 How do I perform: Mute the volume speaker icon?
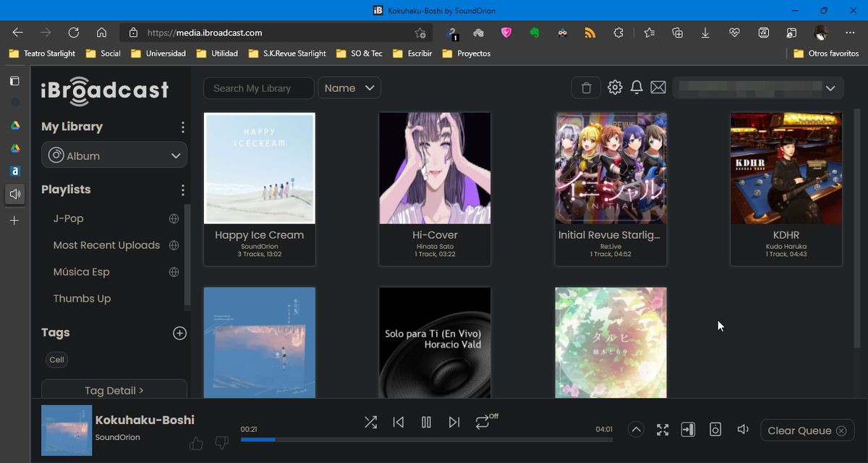(742, 429)
